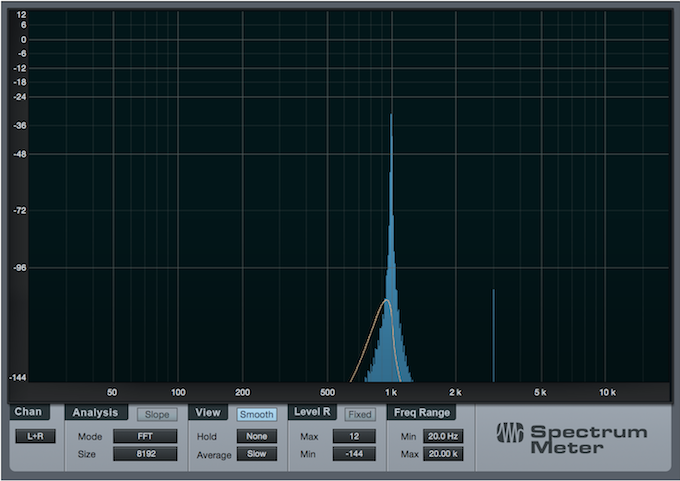680x481 pixels.
Task: Click the Level R section label
Action: (x=312, y=412)
